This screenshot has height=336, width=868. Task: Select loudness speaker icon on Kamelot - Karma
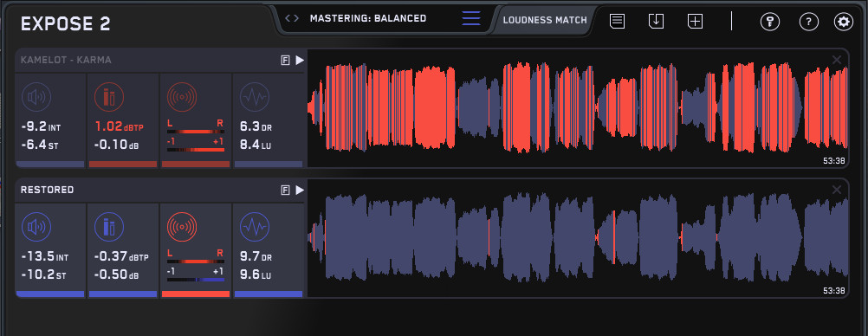tap(36, 98)
